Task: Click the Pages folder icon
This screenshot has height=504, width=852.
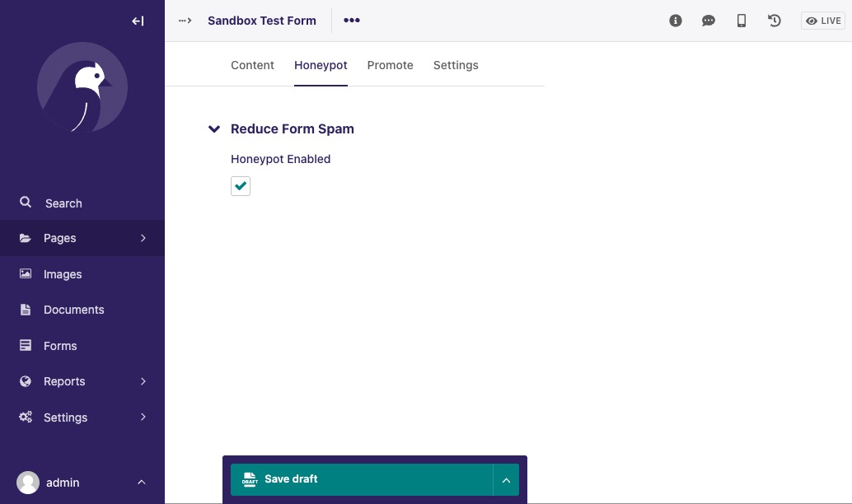Action: tap(25, 238)
